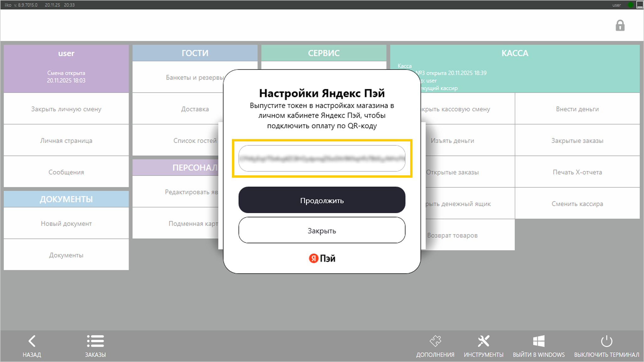Click the Подменная карта tile

click(176, 223)
